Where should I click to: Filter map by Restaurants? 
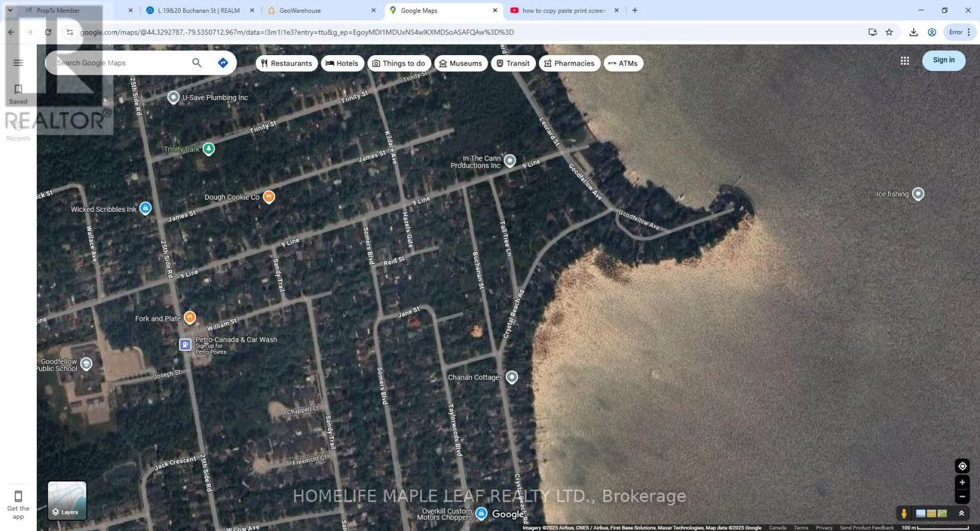[x=286, y=63]
